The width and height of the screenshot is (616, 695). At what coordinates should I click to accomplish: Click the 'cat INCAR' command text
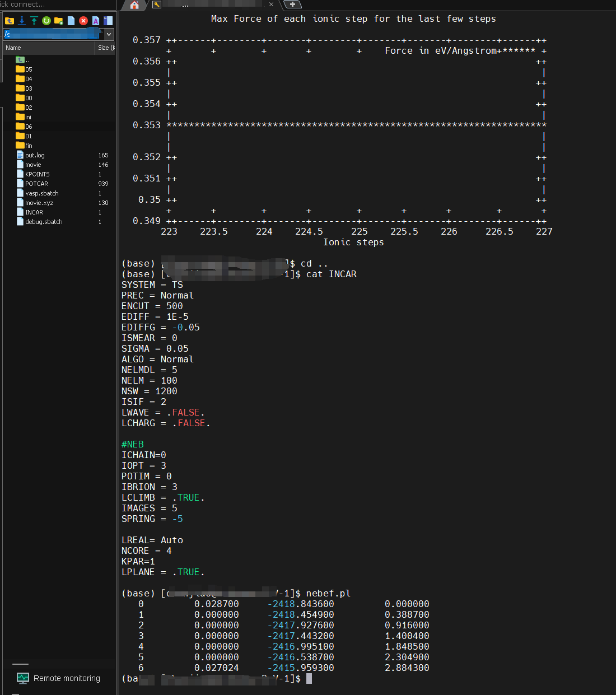pos(332,274)
